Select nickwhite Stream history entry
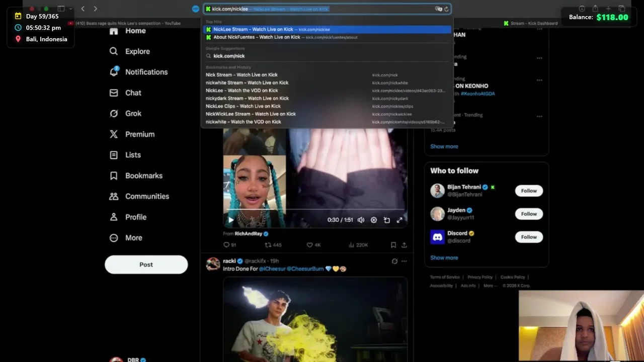This screenshot has width=644, height=362. click(x=327, y=82)
